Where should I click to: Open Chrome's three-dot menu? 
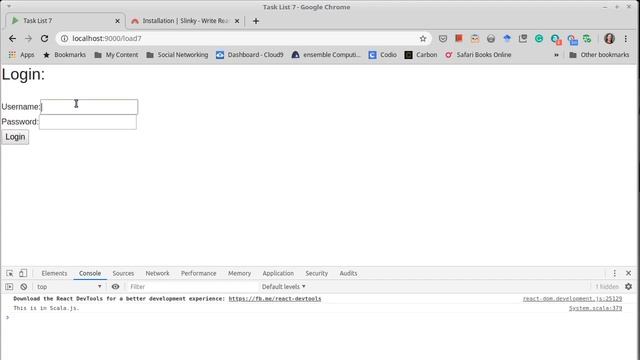coord(626,38)
